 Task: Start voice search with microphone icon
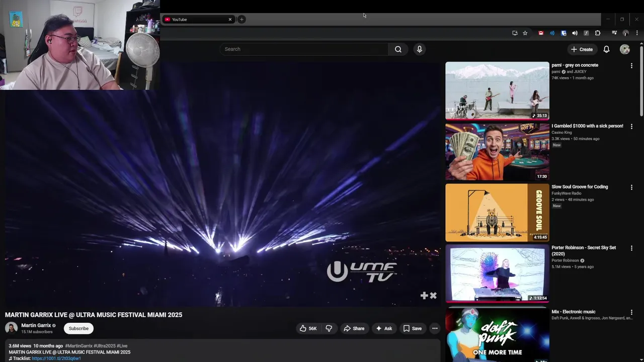[x=420, y=49]
